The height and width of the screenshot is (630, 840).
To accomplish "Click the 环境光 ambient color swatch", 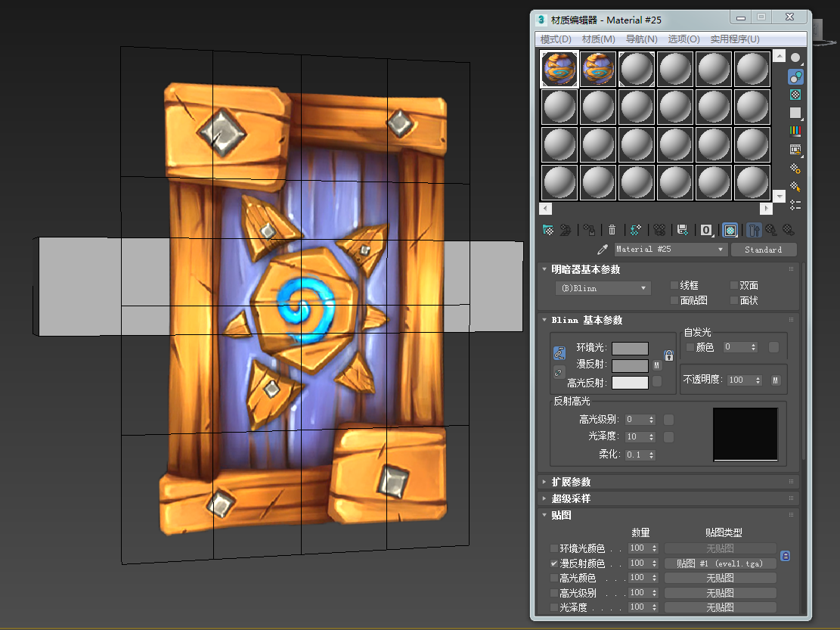I will pyautogui.click(x=630, y=348).
